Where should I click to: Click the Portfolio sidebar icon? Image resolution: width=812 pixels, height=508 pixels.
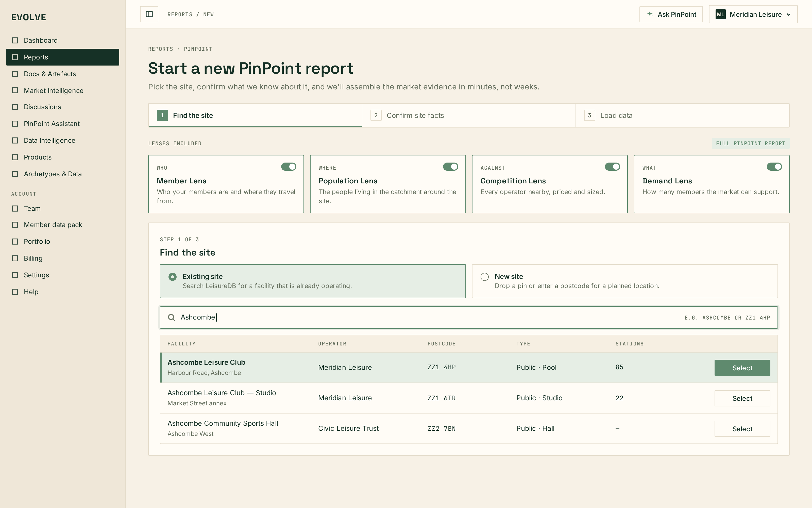[15, 242]
